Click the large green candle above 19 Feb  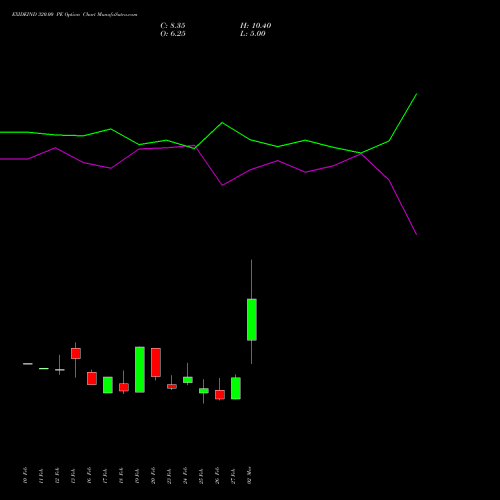pyautogui.click(x=140, y=370)
